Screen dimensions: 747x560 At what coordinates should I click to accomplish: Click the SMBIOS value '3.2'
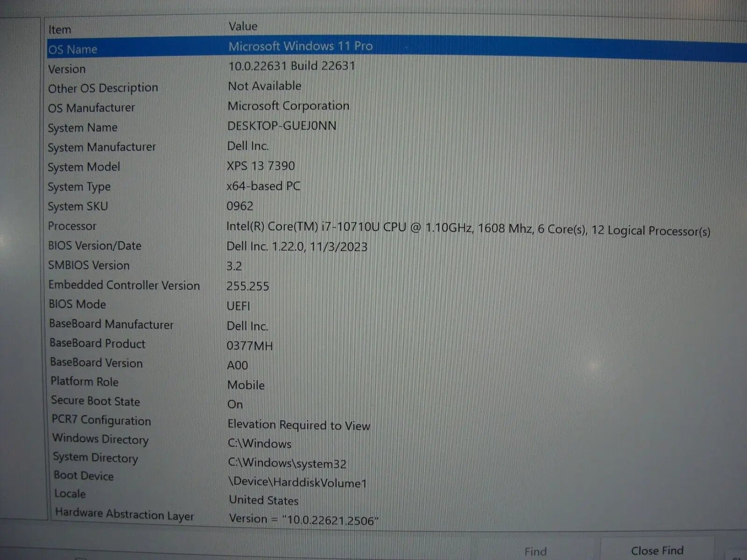234,266
